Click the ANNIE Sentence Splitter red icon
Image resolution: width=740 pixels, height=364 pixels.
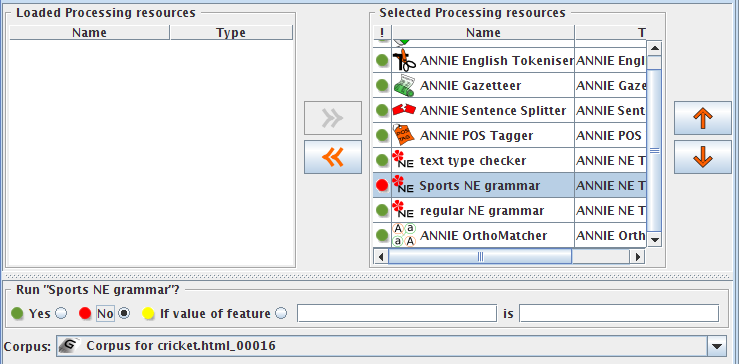click(404, 110)
